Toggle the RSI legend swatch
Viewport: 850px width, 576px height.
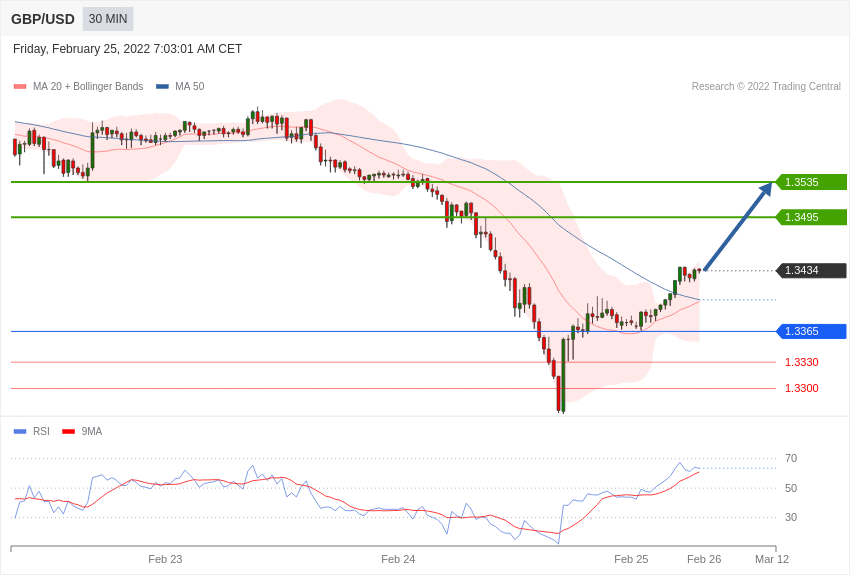pos(20,431)
